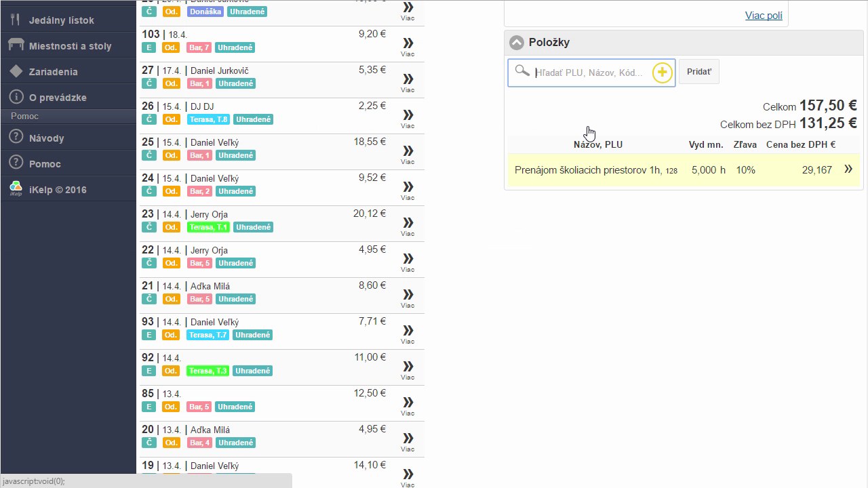Expand details of Prenájom školiacich priestorov row
The width and height of the screenshot is (868, 488).
click(848, 169)
